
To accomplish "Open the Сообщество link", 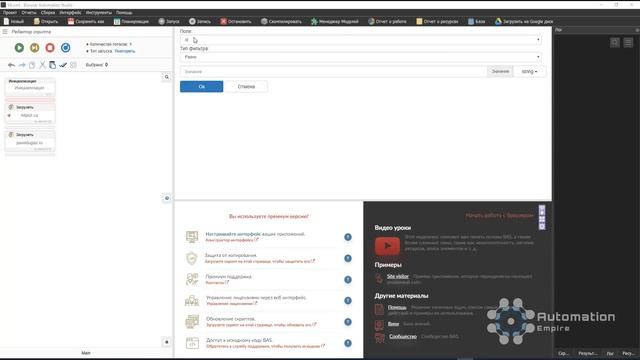I will (x=402, y=336).
